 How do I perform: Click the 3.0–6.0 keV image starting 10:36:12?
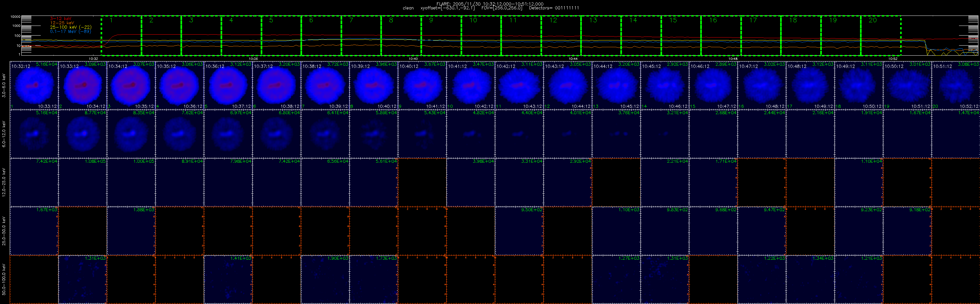pos(228,85)
